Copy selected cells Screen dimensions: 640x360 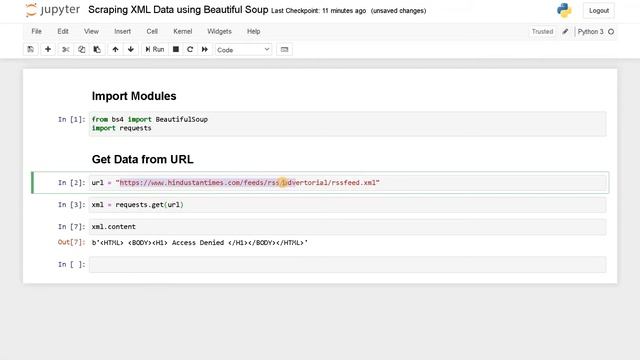pos(81,49)
